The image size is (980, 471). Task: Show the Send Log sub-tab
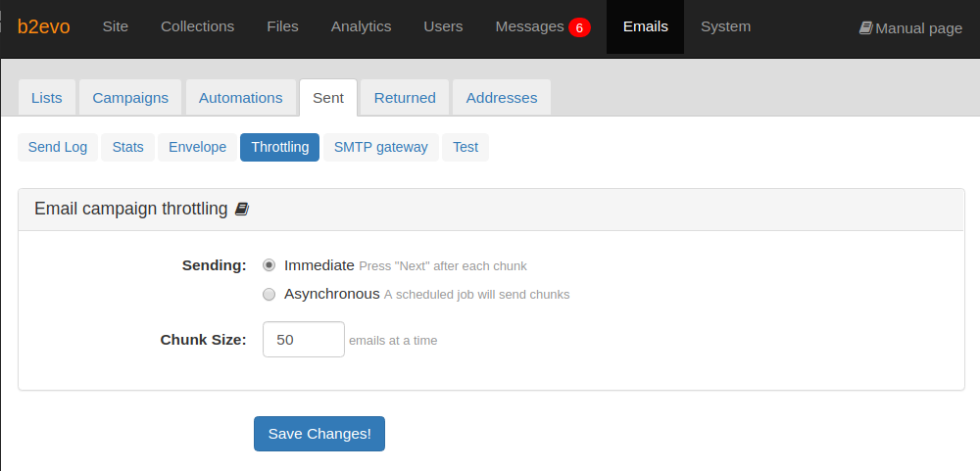pos(58,148)
